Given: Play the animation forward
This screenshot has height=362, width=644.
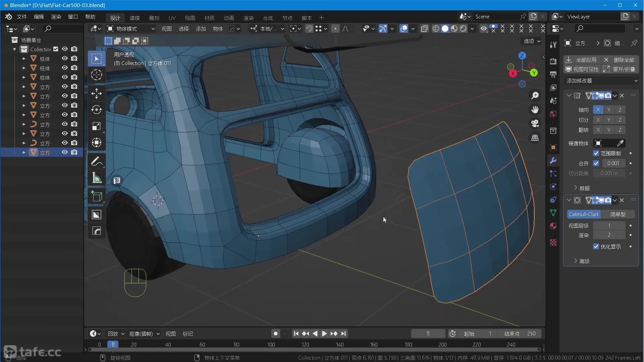Looking at the screenshot, I should click(324, 334).
